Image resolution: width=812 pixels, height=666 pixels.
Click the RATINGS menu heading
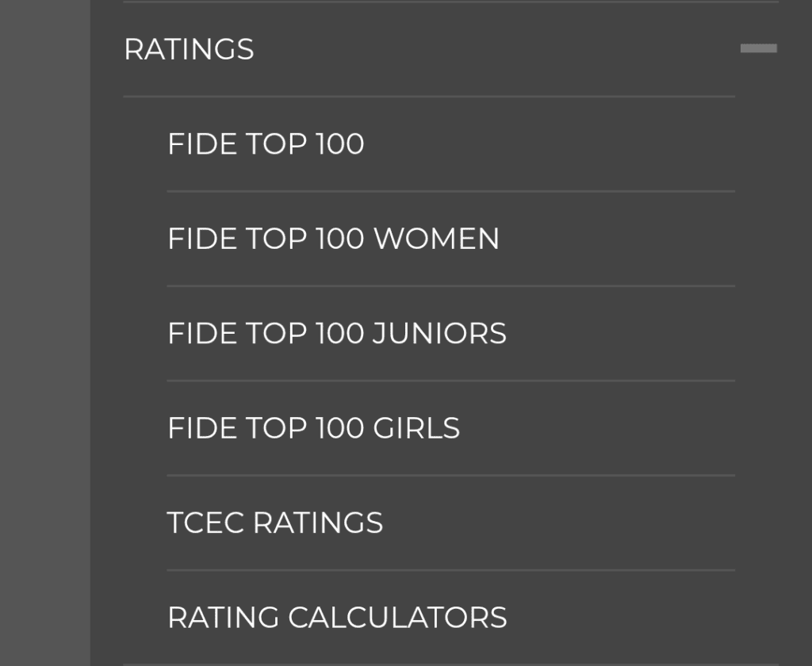pyautogui.click(x=189, y=49)
